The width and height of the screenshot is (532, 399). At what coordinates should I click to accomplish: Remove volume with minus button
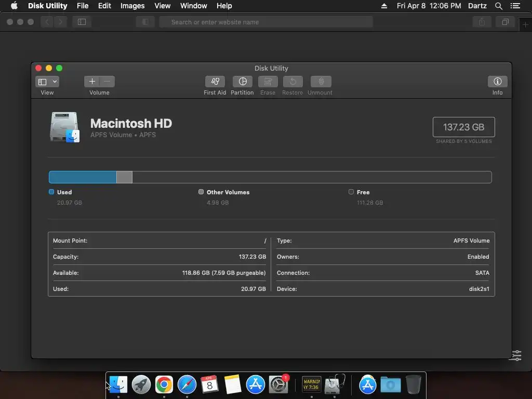click(107, 82)
